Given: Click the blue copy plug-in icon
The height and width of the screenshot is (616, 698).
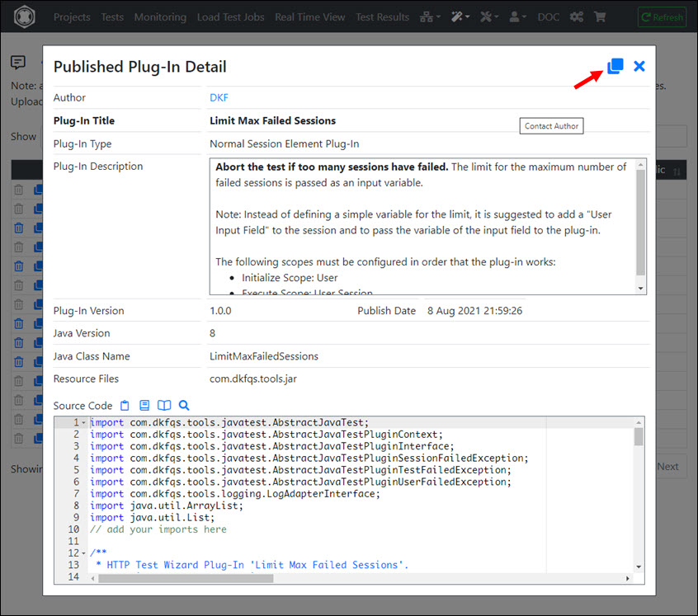Looking at the screenshot, I should [615, 66].
